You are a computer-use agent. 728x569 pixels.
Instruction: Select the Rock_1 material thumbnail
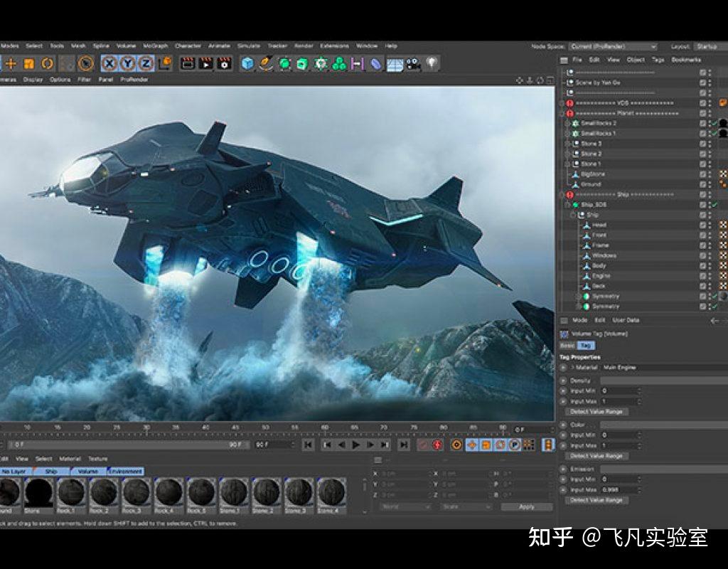tap(71, 491)
